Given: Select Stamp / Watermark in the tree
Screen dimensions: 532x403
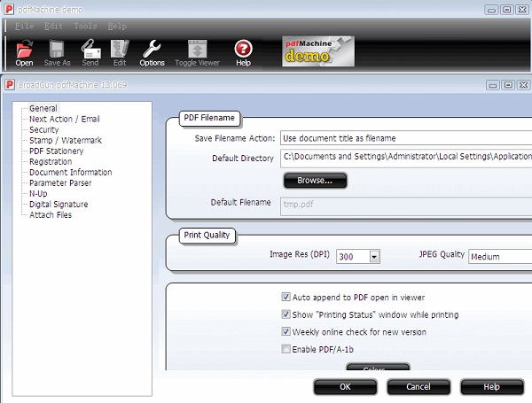Looking at the screenshot, I should (x=66, y=140).
